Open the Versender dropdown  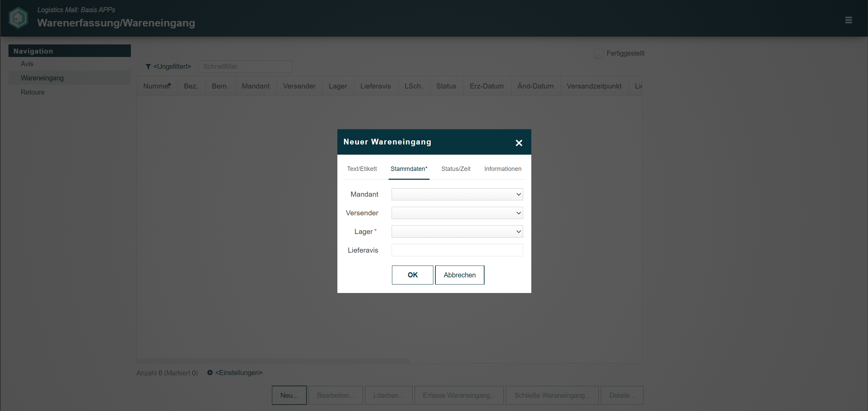pyautogui.click(x=457, y=213)
